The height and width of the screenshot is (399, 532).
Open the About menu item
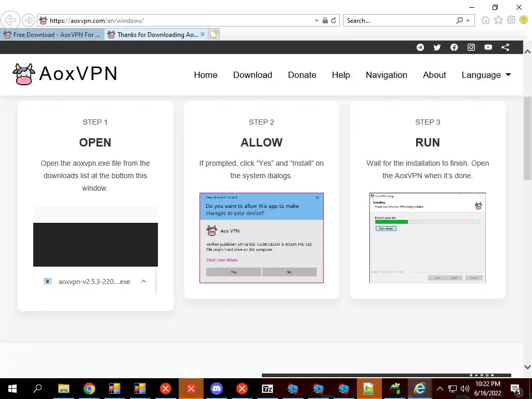[434, 75]
